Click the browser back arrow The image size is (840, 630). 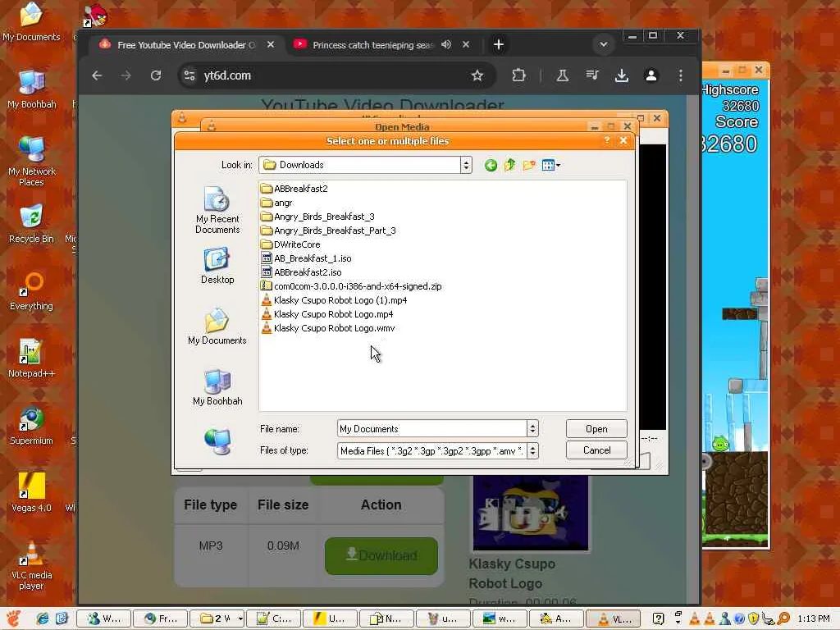point(97,75)
